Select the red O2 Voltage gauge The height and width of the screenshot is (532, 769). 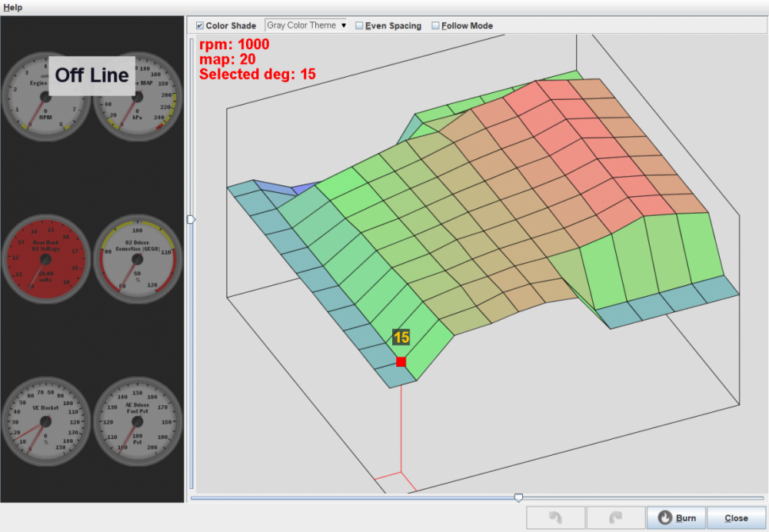tap(45, 261)
